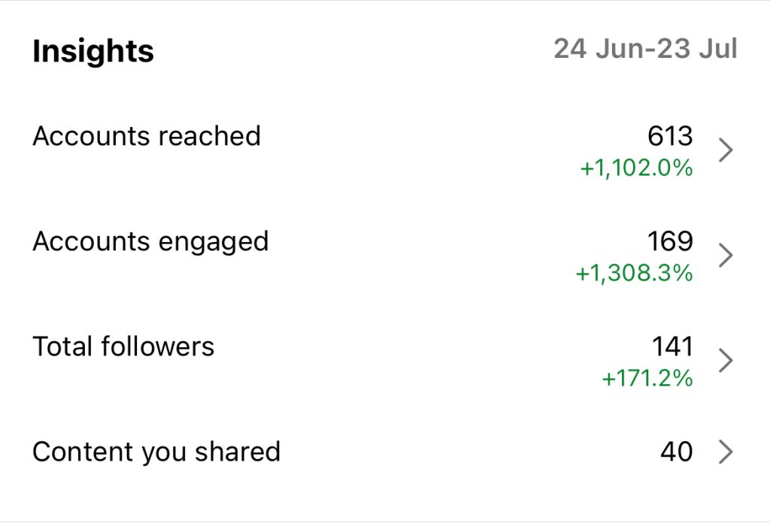Click the +171.2% follower growth figure
The width and height of the screenshot is (770, 532).
[647, 379]
